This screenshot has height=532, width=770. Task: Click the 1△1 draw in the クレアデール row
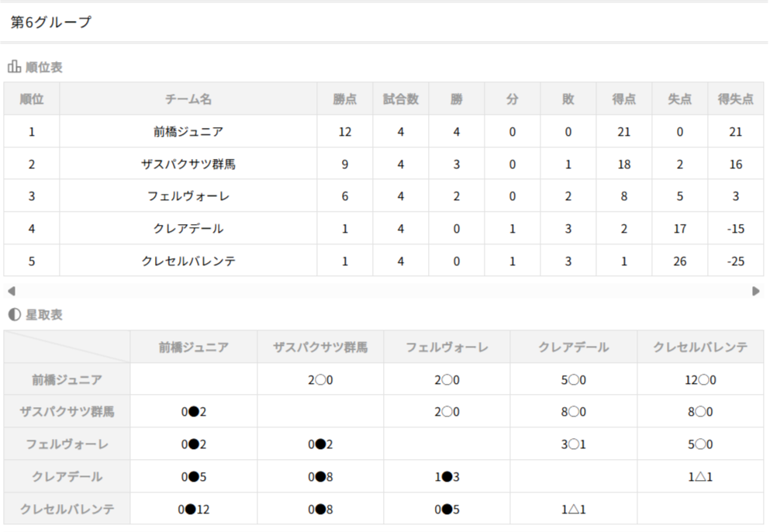(x=700, y=477)
